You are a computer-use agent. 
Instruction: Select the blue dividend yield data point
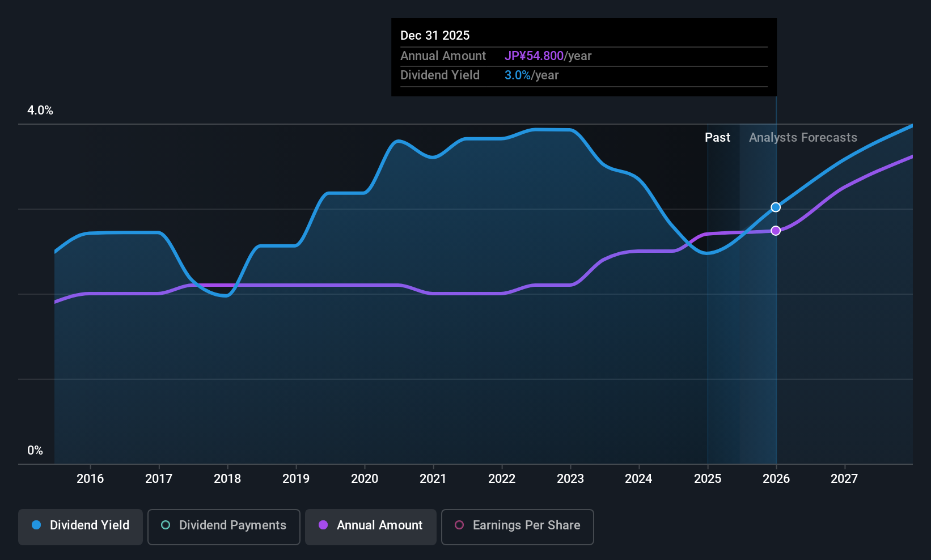coord(776,207)
